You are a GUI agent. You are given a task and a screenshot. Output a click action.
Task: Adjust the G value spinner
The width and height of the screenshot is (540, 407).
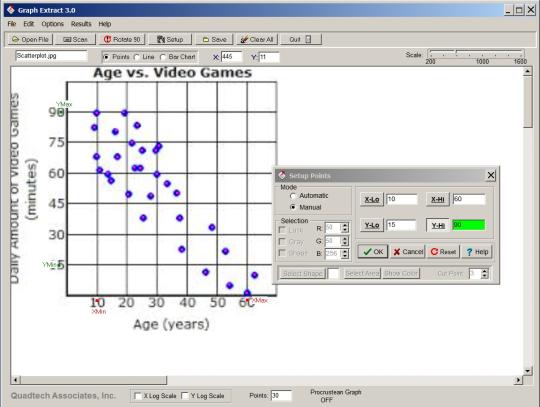pyautogui.click(x=345, y=241)
